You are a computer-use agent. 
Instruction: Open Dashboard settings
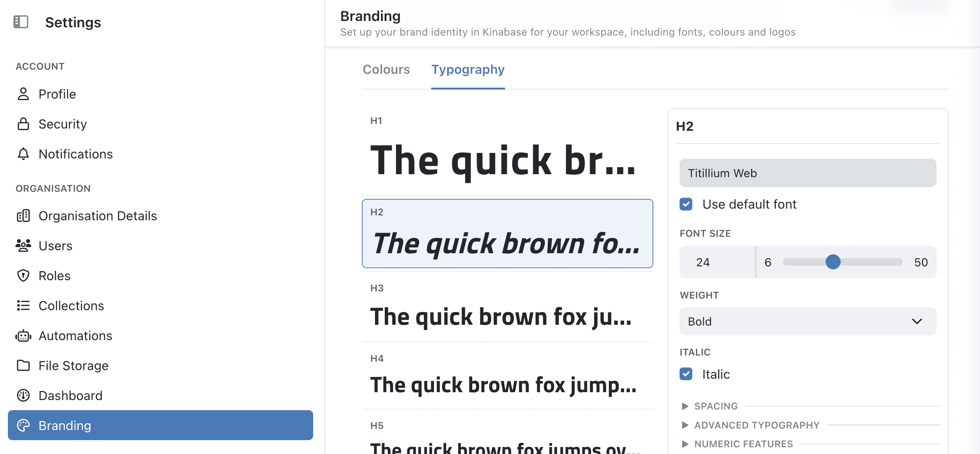[x=160, y=396]
